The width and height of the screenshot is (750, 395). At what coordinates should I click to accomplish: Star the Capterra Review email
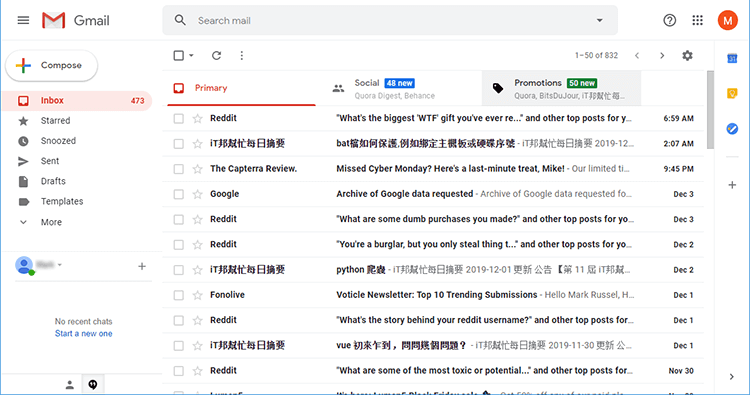tap(198, 169)
